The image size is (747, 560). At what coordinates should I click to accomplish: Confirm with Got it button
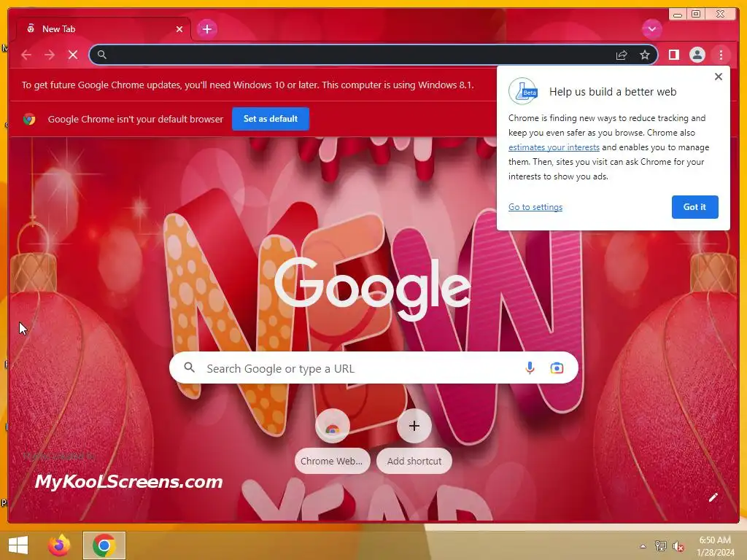pyautogui.click(x=694, y=206)
